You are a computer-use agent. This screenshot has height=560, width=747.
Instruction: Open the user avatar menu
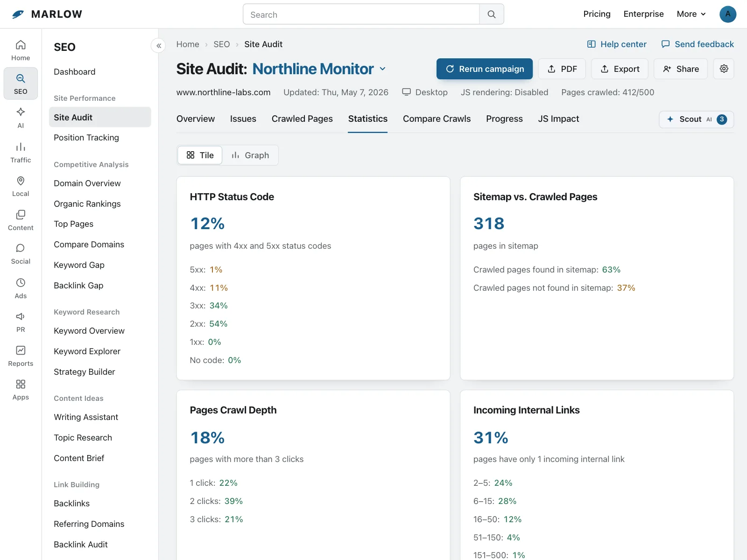point(728,14)
